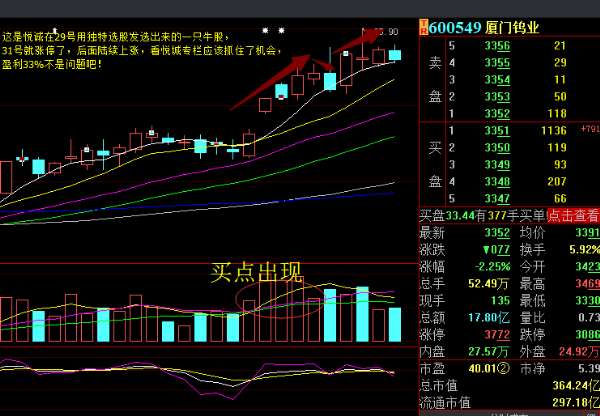
Task: Click the 涨停 price value 3772
Action: click(490, 333)
